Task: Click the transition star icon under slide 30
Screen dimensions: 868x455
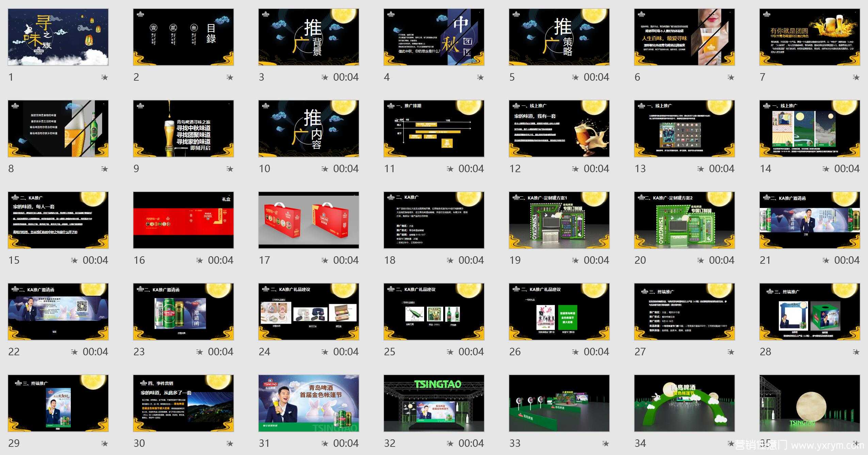Action: 230,444
